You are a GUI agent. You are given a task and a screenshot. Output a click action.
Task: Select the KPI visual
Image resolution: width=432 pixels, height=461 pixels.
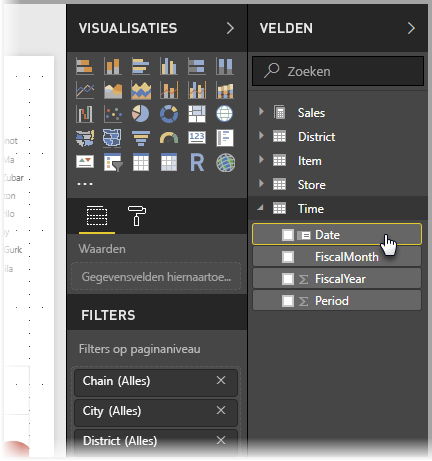tap(85, 162)
